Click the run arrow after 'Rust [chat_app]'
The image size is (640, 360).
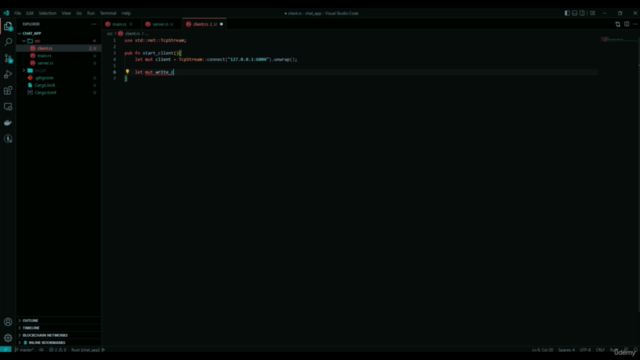click(103, 350)
